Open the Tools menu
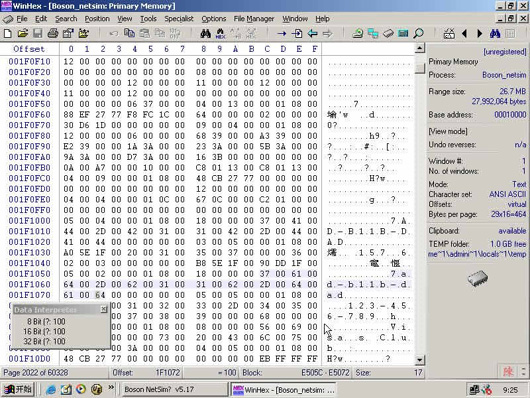 148,19
